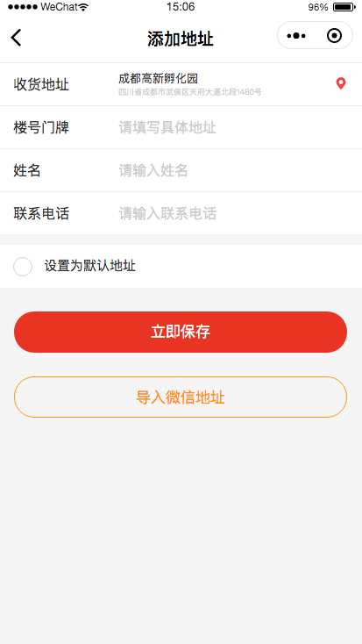This screenshot has width=362, height=644.
Task: Close mini program via circle target icon
Action: [x=334, y=36]
